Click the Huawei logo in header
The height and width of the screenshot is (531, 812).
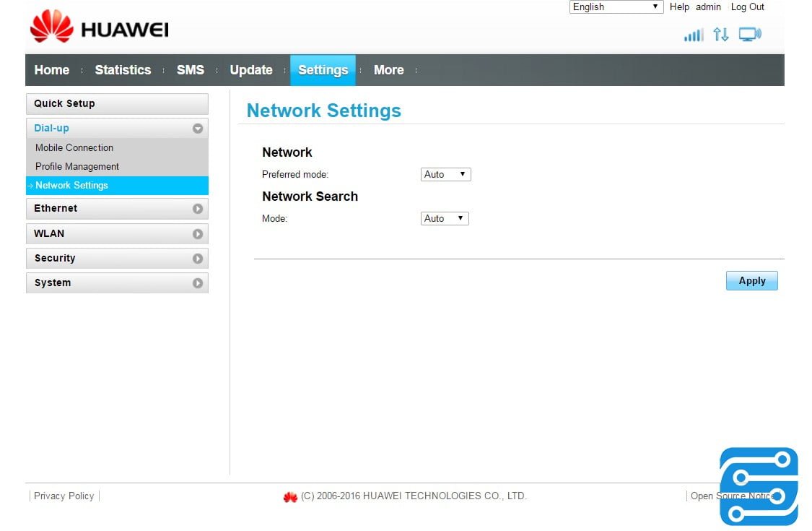[99, 27]
